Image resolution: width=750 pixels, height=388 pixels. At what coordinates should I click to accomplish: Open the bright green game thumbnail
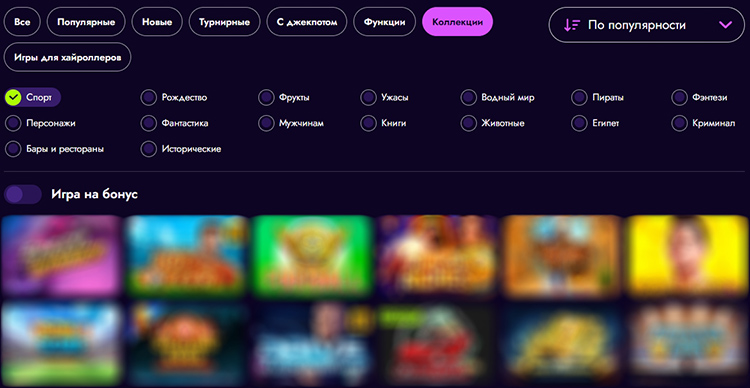click(x=312, y=255)
